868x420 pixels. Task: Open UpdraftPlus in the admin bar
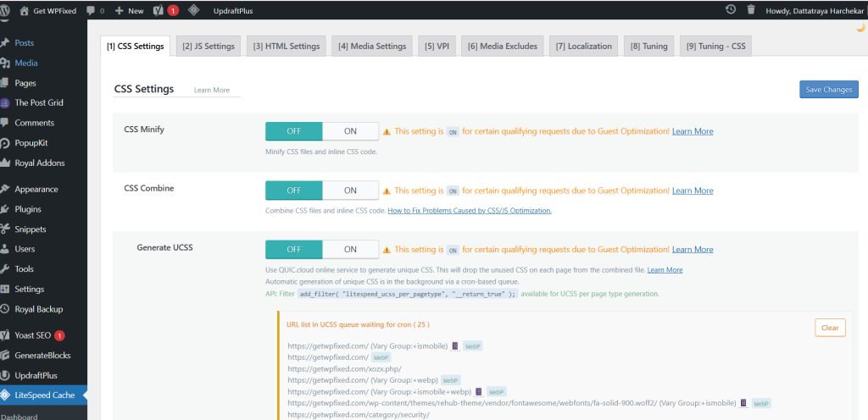pos(233,10)
